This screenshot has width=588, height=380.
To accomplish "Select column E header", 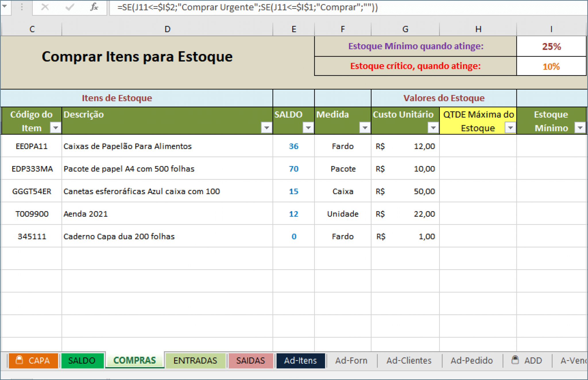I will tap(294, 29).
